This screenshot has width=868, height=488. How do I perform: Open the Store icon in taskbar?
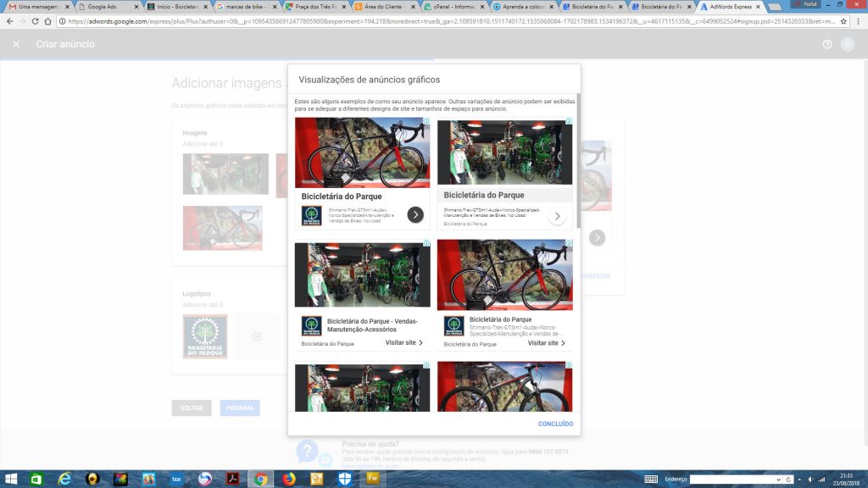point(36,479)
